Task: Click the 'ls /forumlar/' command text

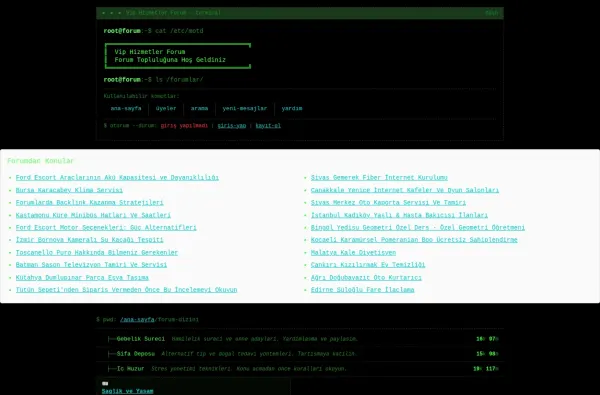Action: (179, 80)
